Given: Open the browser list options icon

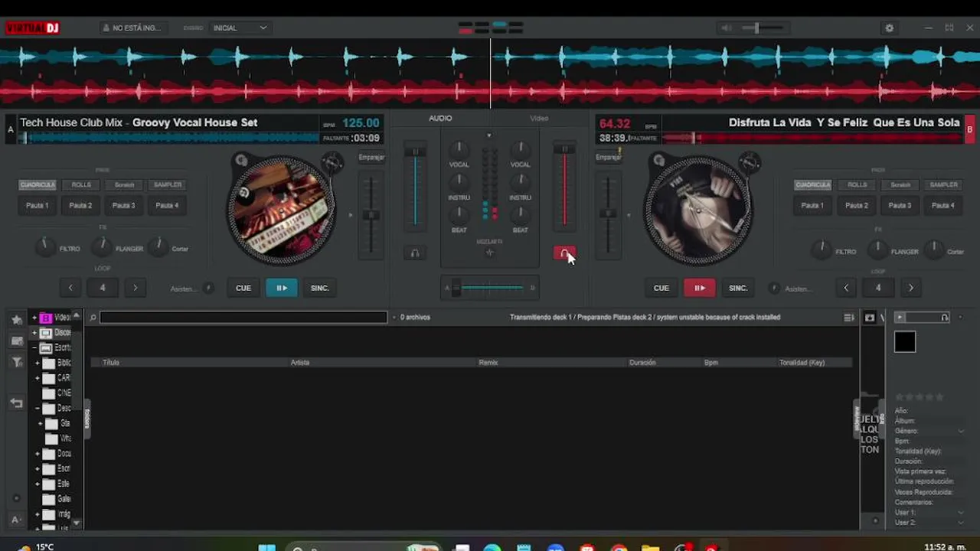Looking at the screenshot, I should 849,317.
